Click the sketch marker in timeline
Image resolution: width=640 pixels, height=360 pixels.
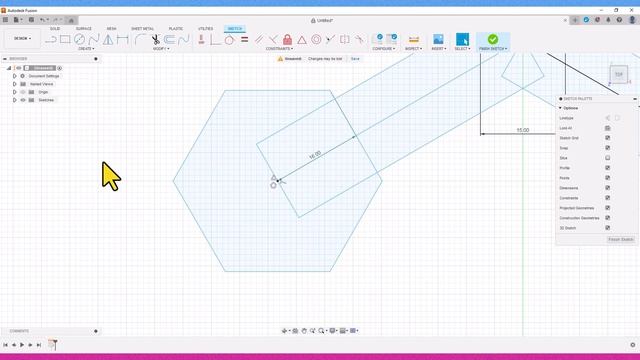52,345
